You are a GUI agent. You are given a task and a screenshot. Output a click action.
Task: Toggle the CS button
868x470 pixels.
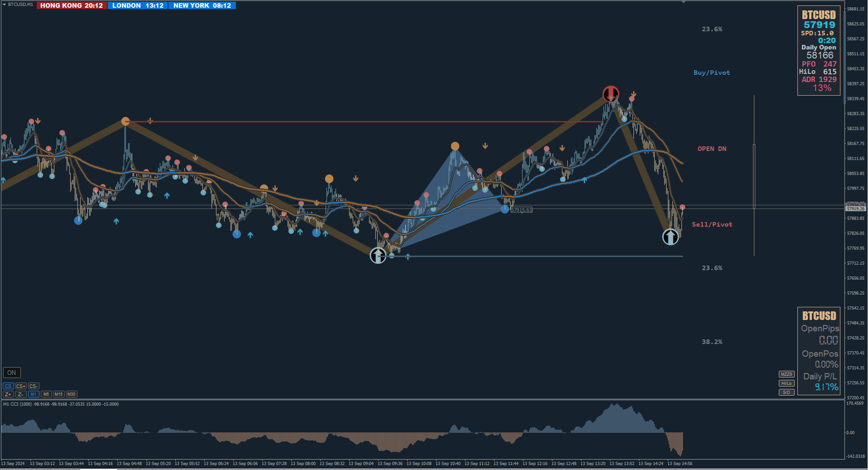tap(8, 386)
